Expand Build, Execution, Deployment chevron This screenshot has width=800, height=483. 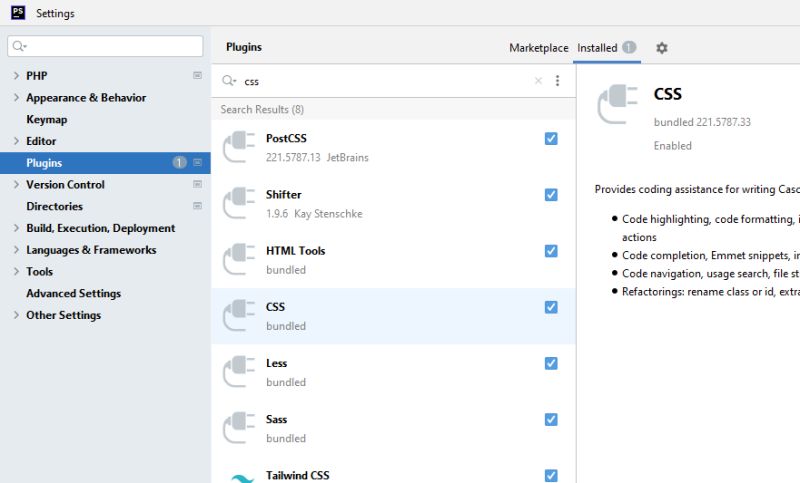[16, 228]
